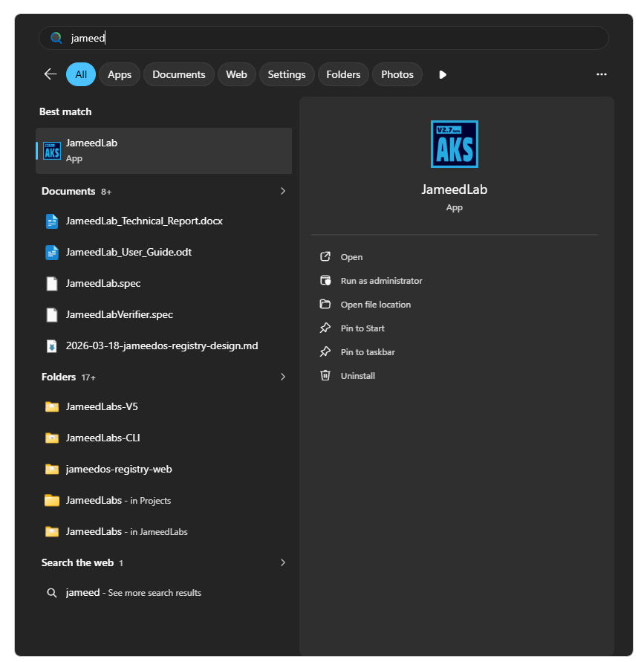Choose Open file location
The width and height of the screenshot is (644, 662).
(376, 305)
